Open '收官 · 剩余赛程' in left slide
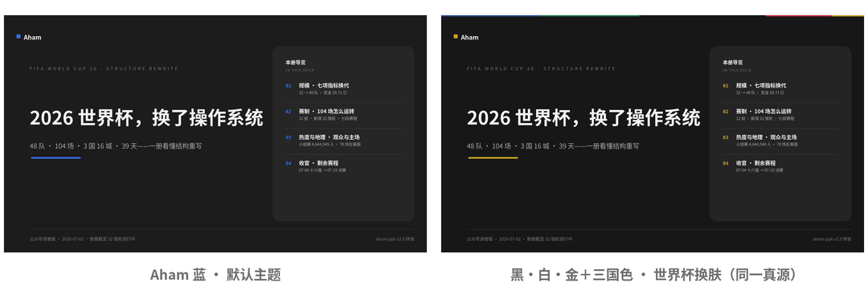Screen dimensions: 868x299 (x=318, y=163)
